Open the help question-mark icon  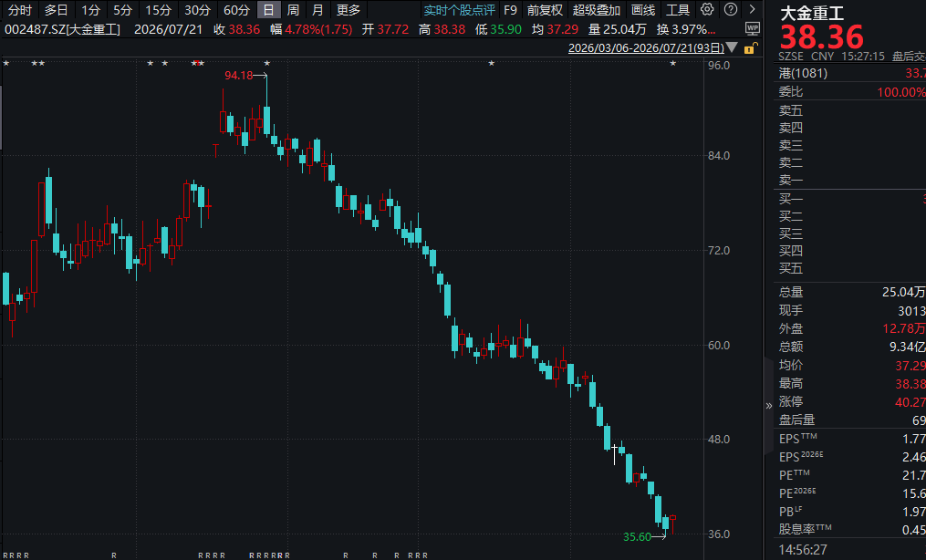(731, 9)
